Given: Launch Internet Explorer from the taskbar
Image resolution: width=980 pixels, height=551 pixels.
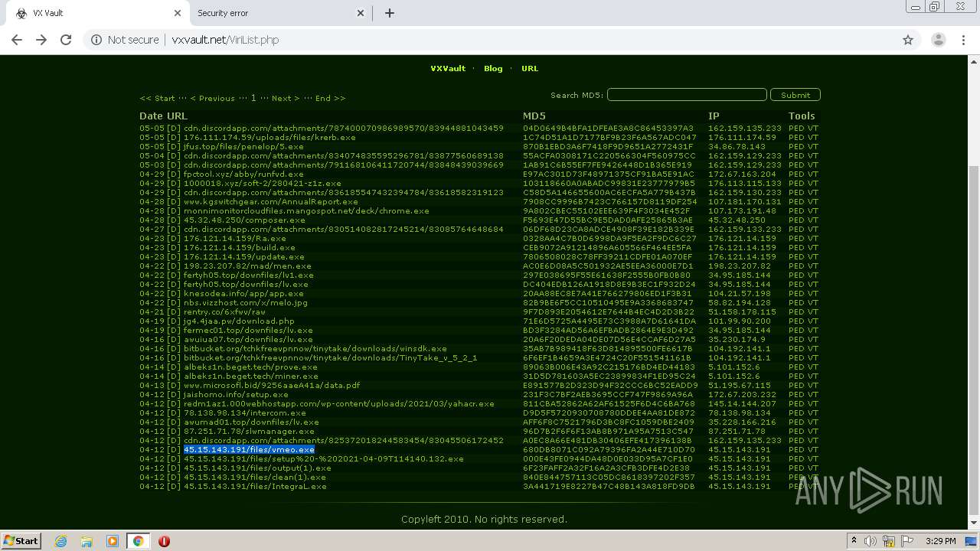Looking at the screenshot, I should pos(60,541).
